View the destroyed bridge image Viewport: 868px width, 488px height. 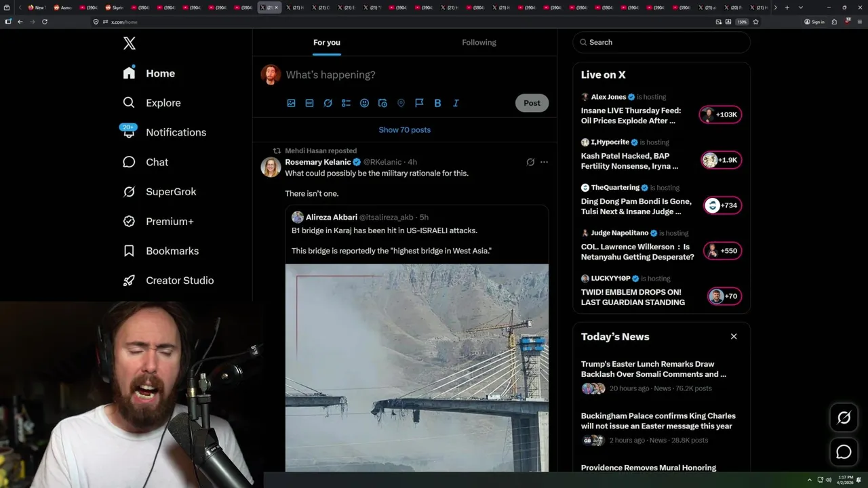point(417,367)
